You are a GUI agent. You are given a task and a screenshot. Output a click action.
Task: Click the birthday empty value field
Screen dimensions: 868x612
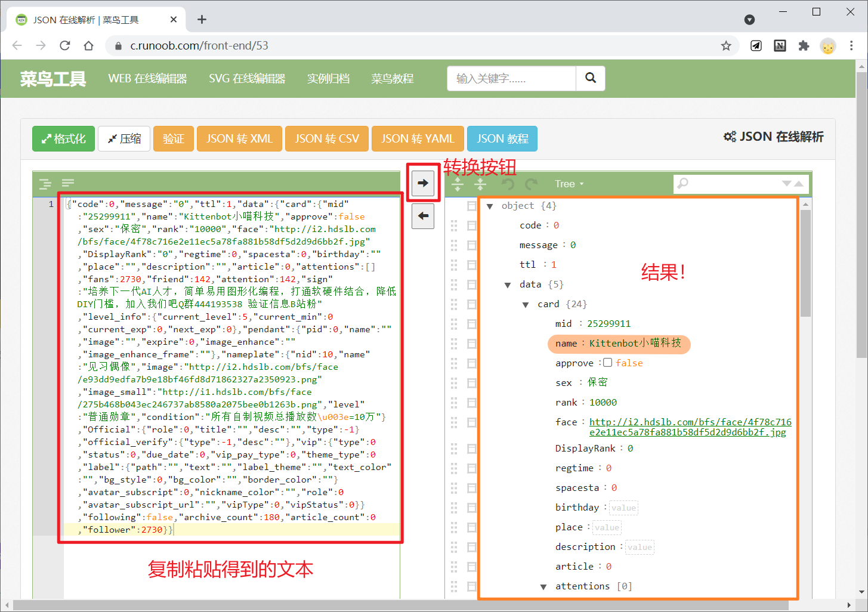tap(623, 508)
